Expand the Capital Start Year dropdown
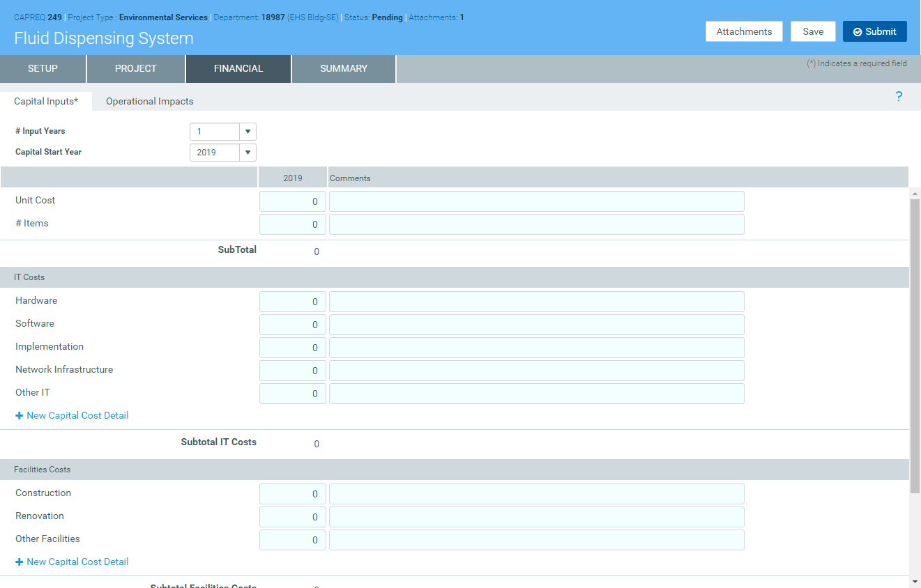The width and height of the screenshot is (921, 588). tap(248, 153)
